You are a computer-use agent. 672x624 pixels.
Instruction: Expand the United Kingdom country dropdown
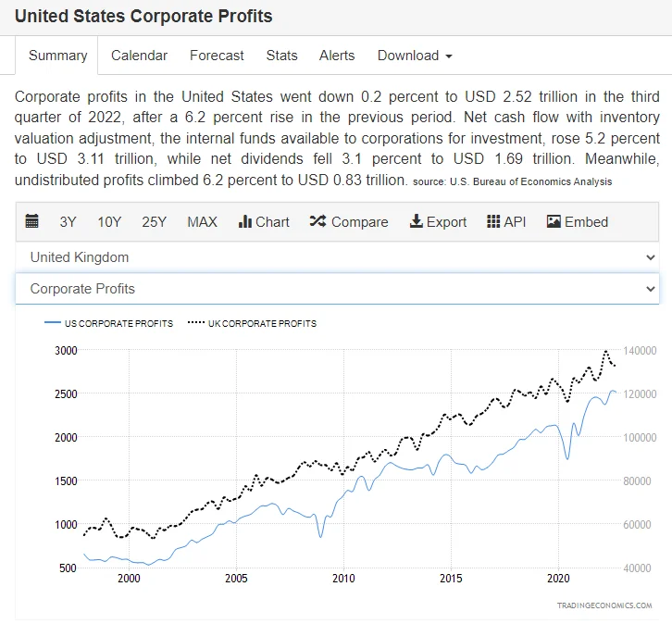coord(337,257)
